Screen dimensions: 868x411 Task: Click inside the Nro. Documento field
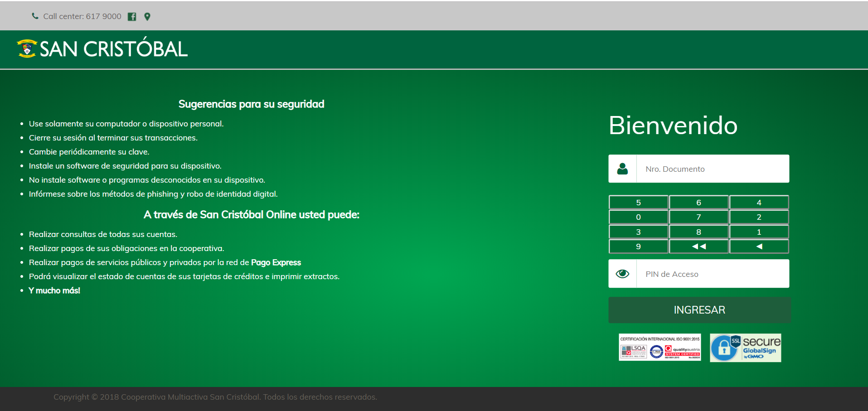click(713, 169)
